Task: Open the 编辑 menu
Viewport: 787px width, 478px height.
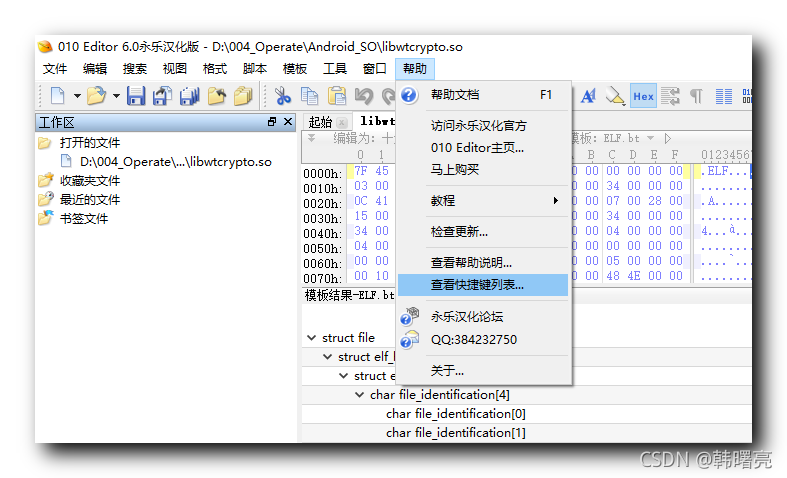Action: click(x=95, y=69)
